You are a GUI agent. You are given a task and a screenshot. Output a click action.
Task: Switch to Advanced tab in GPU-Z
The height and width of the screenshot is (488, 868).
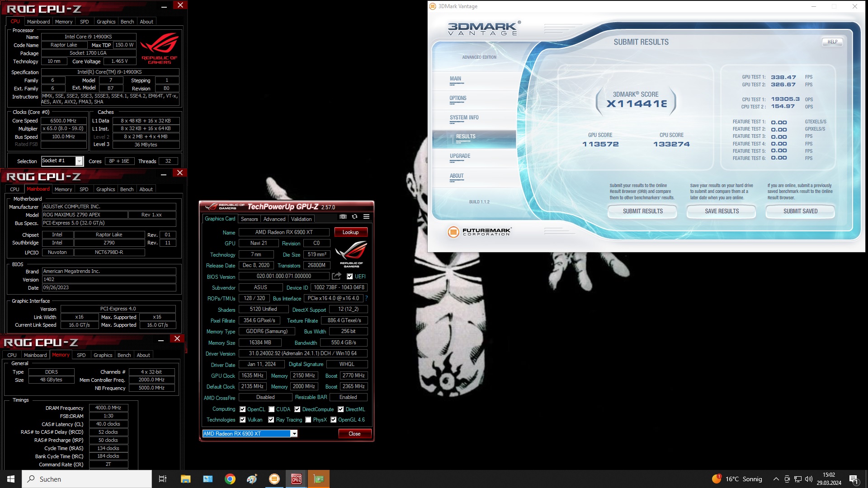tap(274, 219)
